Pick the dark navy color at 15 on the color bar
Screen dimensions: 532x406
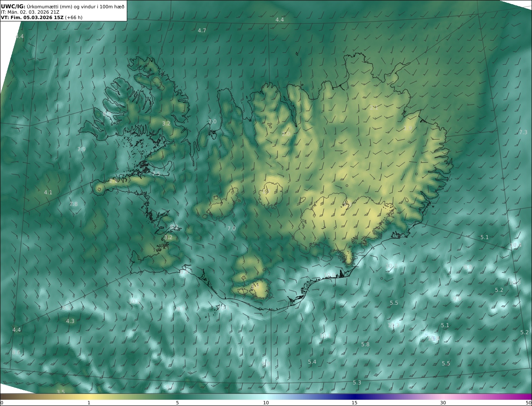(x=355, y=397)
